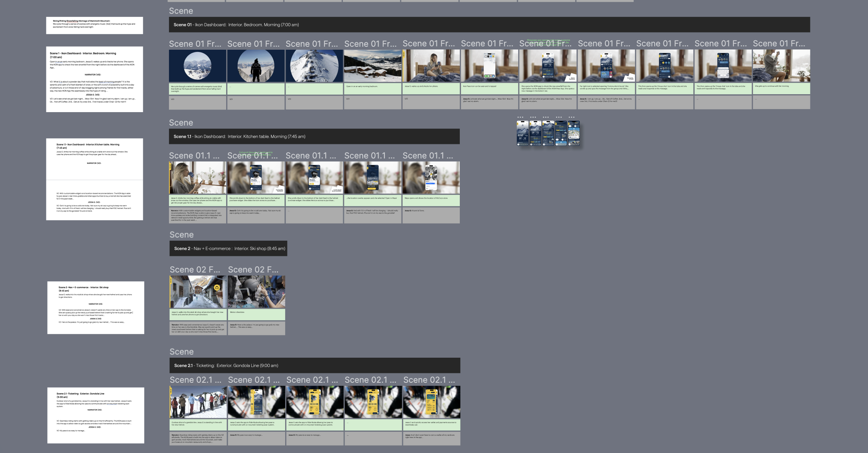868x453 pixels.
Task: Select the note about accessing wallet and payment sources
Action: tap(432, 425)
